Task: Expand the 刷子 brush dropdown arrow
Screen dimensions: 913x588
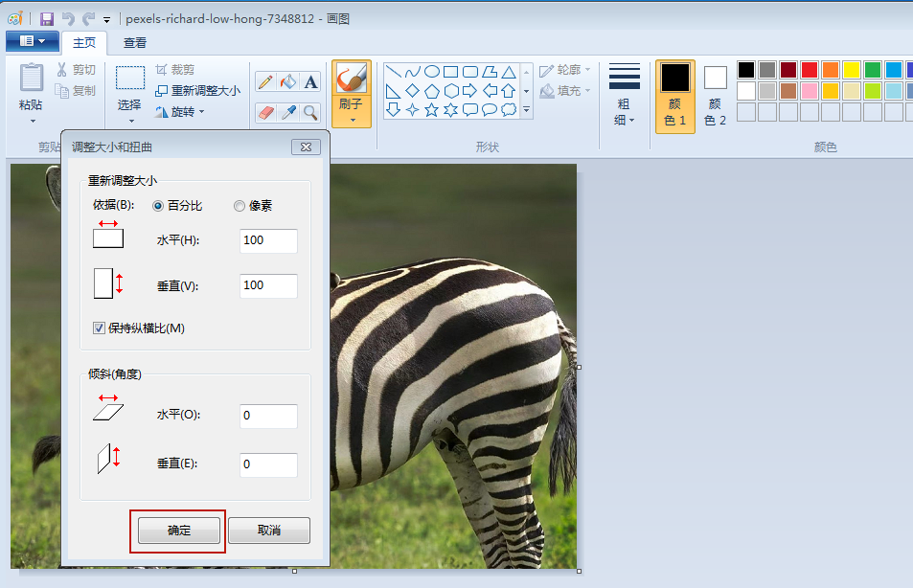Action: 352,121
